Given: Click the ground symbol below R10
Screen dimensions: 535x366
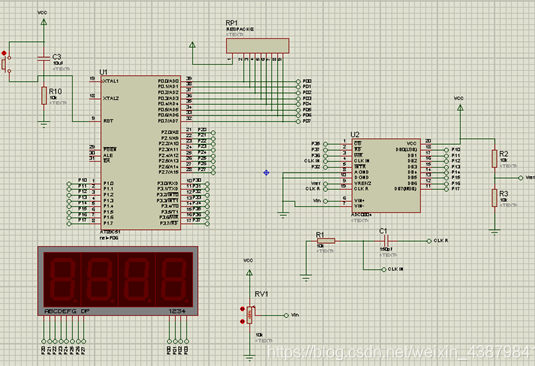Looking at the screenshot, I should pyautogui.click(x=44, y=124).
